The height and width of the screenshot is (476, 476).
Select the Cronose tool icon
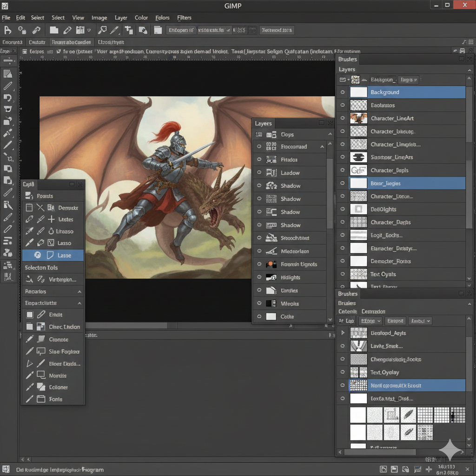click(40, 339)
